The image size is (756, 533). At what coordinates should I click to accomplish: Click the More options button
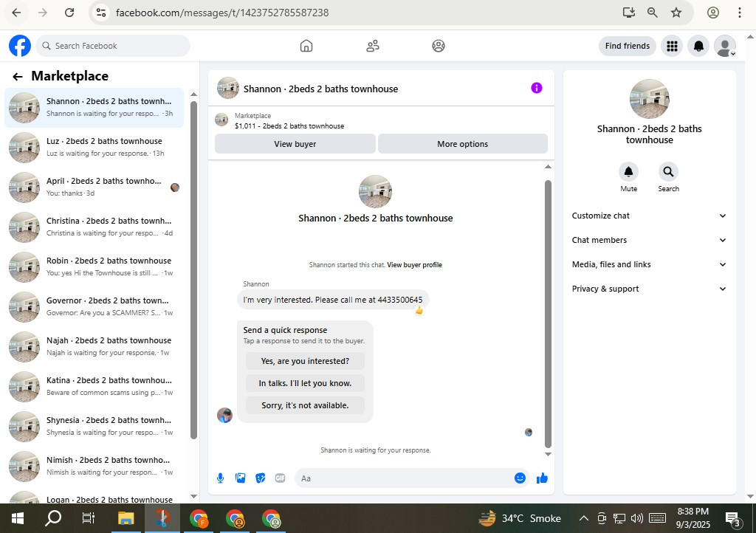pyautogui.click(x=462, y=144)
